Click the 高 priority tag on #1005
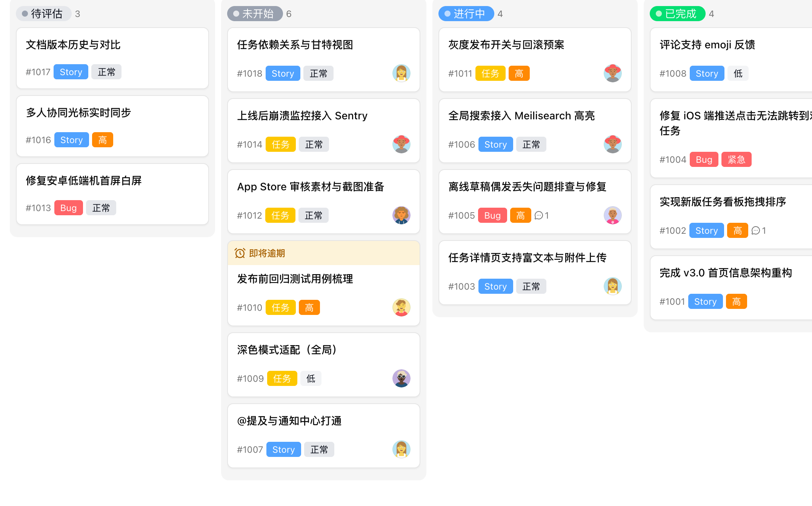812x506 pixels. pyautogui.click(x=521, y=215)
